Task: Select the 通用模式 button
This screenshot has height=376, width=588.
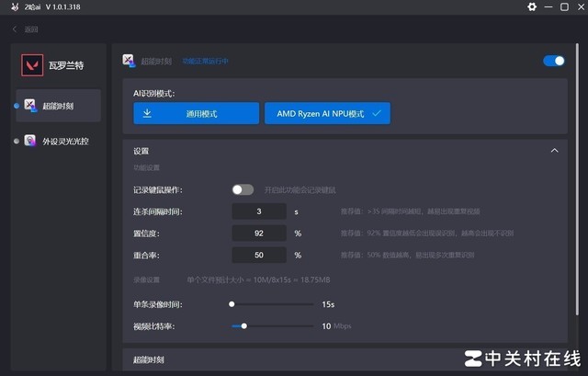Action: pos(196,113)
